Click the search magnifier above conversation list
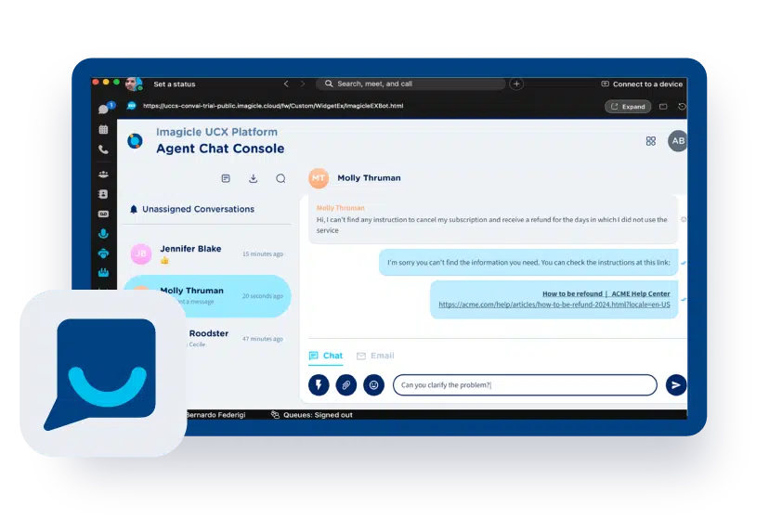Image resolution: width=769 pixels, height=532 pixels. [280, 178]
